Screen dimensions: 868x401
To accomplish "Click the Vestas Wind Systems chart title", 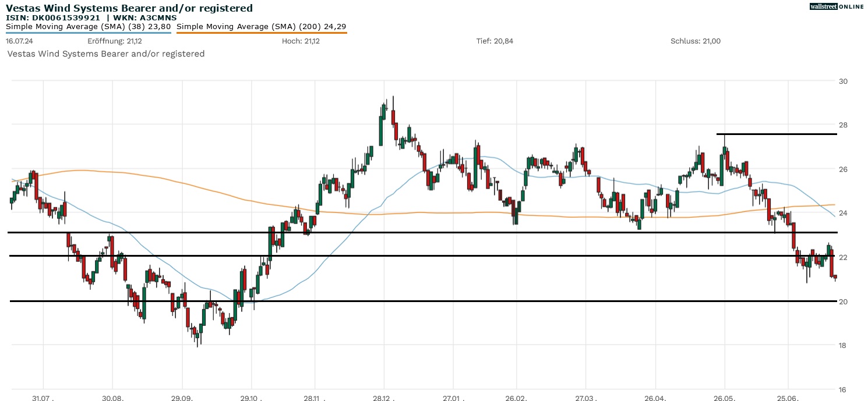I will click(x=129, y=8).
